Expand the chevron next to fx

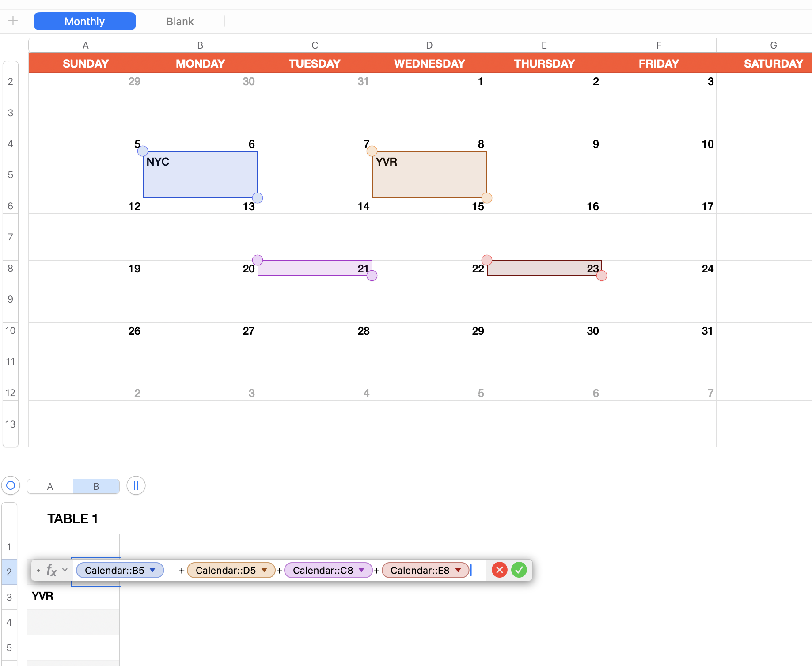(x=65, y=570)
